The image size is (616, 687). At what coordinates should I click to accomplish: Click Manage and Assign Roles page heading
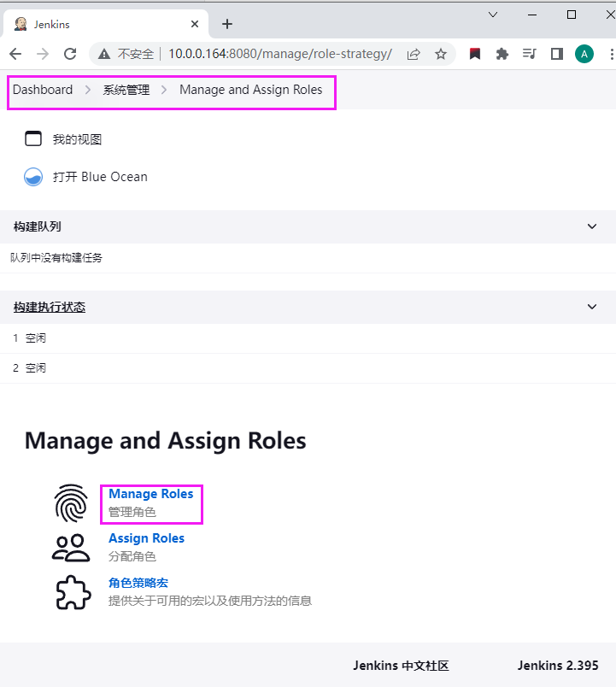coord(165,441)
